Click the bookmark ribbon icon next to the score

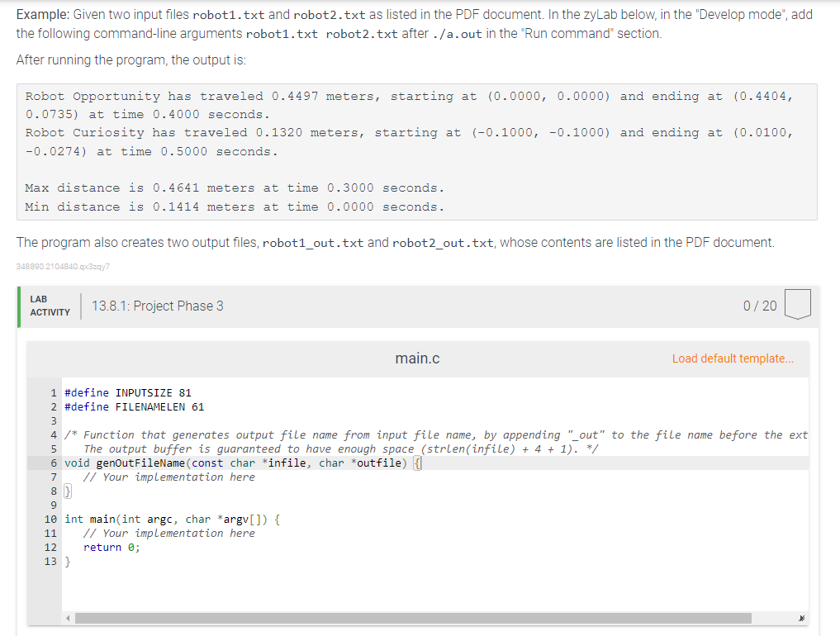click(795, 305)
